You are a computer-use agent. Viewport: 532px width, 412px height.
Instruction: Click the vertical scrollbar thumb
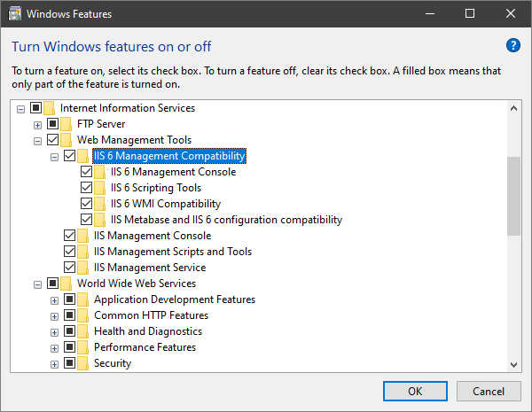(513, 196)
